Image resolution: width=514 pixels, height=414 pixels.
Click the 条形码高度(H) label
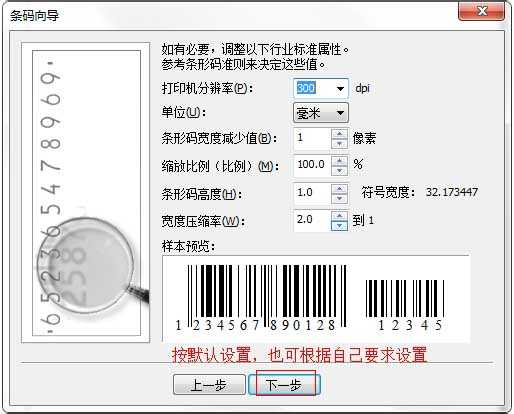202,194
